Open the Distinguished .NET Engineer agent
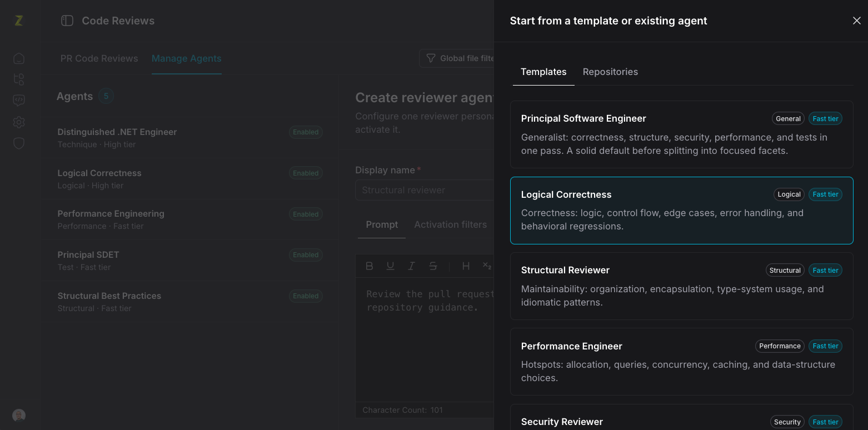 point(189,138)
